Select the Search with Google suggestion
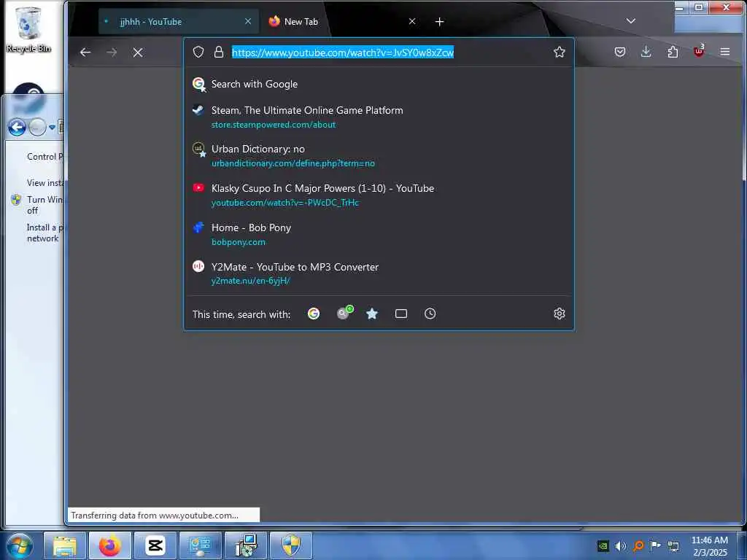 [x=379, y=85]
